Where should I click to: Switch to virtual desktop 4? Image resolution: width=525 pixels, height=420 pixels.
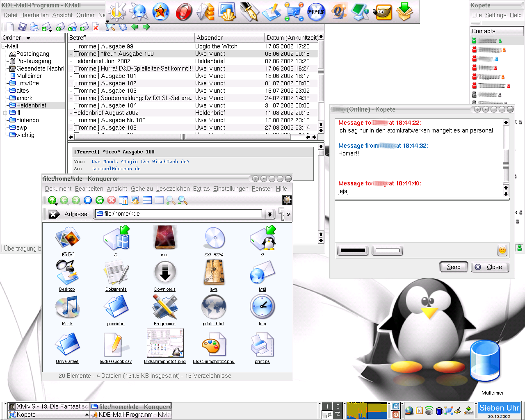tap(338, 415)
